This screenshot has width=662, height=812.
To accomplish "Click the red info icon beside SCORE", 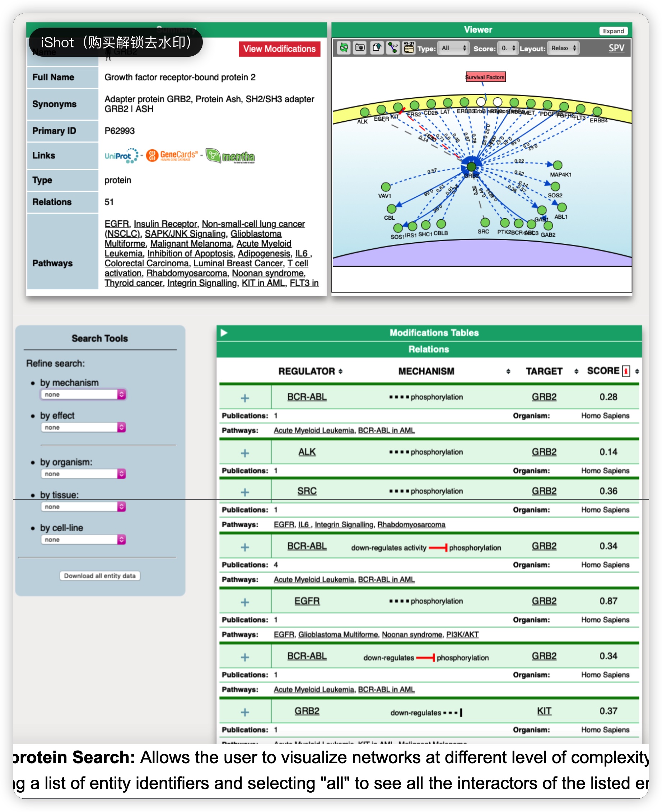I will (x=626, y=371).
